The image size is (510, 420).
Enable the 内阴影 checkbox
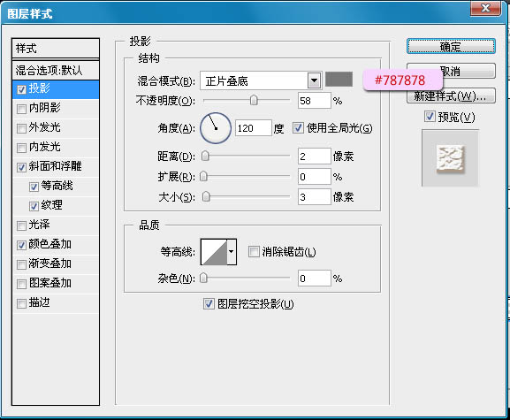pos(21,109)
